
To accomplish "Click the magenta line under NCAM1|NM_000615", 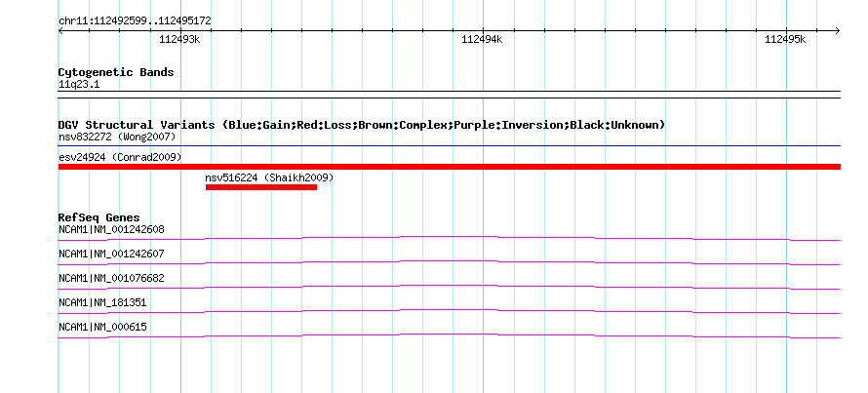I will coord(449,335).
